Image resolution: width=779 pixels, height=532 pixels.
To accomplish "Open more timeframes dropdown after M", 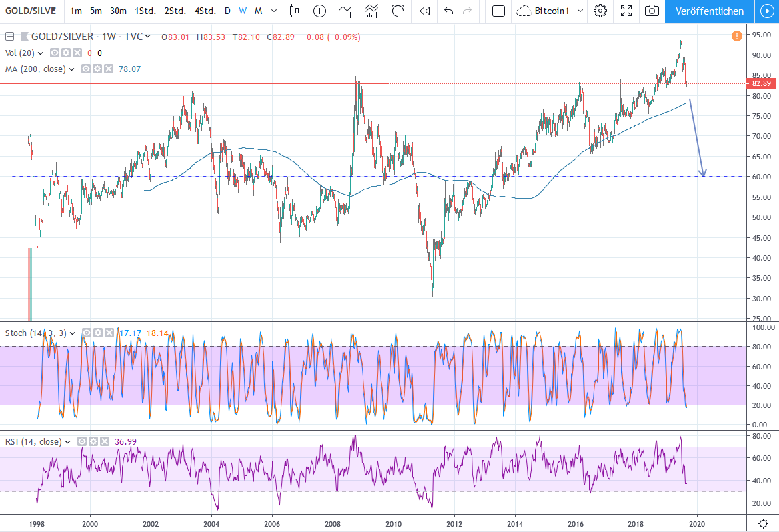I will [x=273, y=11].
